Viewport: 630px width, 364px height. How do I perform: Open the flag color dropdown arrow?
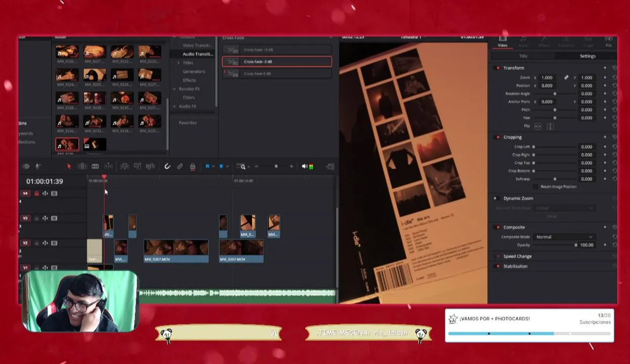[213, 166]
